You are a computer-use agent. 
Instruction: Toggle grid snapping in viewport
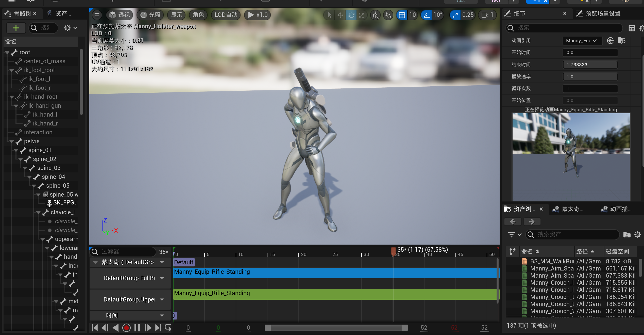402,15
